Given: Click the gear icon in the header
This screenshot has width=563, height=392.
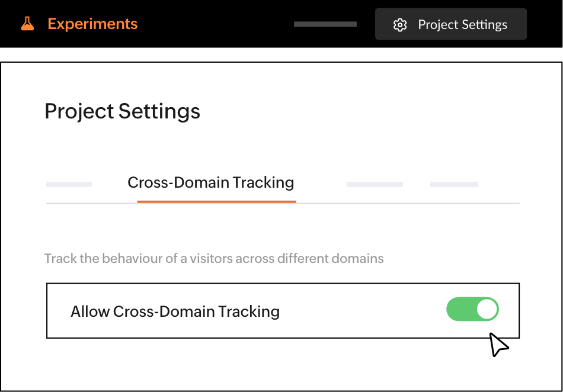Looking at the screenshot, I should click(400, 25).
